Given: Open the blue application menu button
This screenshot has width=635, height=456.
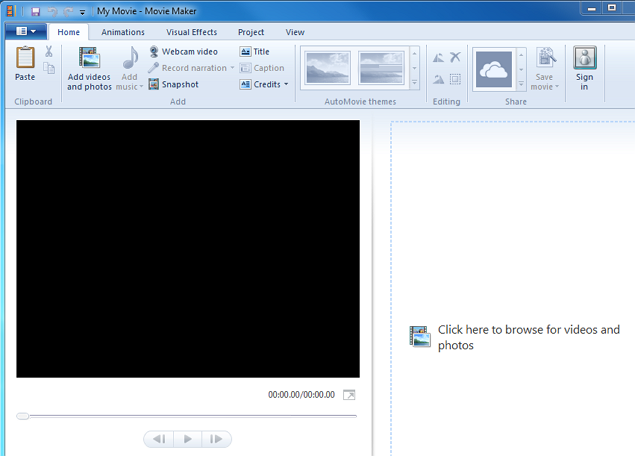Looking at the screenshot, I should [25, 32].
